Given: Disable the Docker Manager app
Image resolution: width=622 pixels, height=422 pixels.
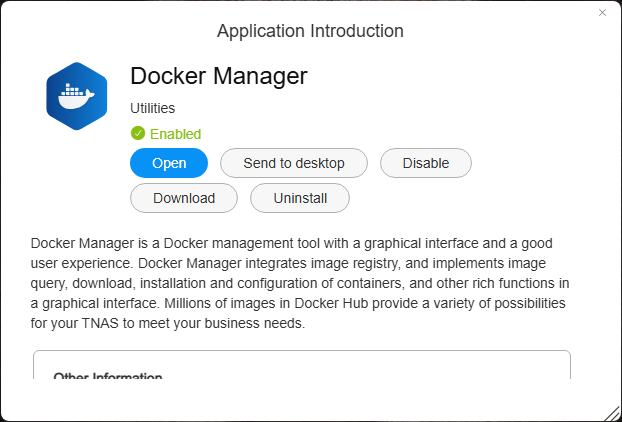Looking at the screenshot, I should click(426, 163).
